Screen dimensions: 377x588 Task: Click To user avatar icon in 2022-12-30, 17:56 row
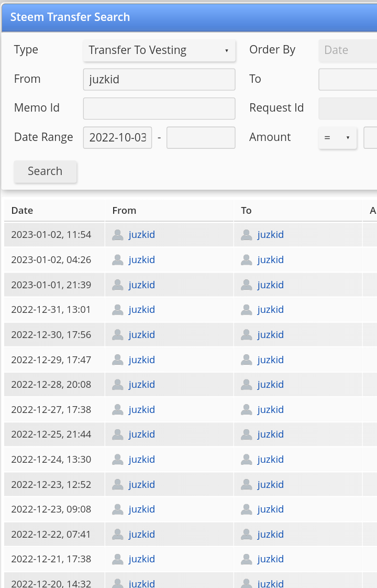pos(247,335)
